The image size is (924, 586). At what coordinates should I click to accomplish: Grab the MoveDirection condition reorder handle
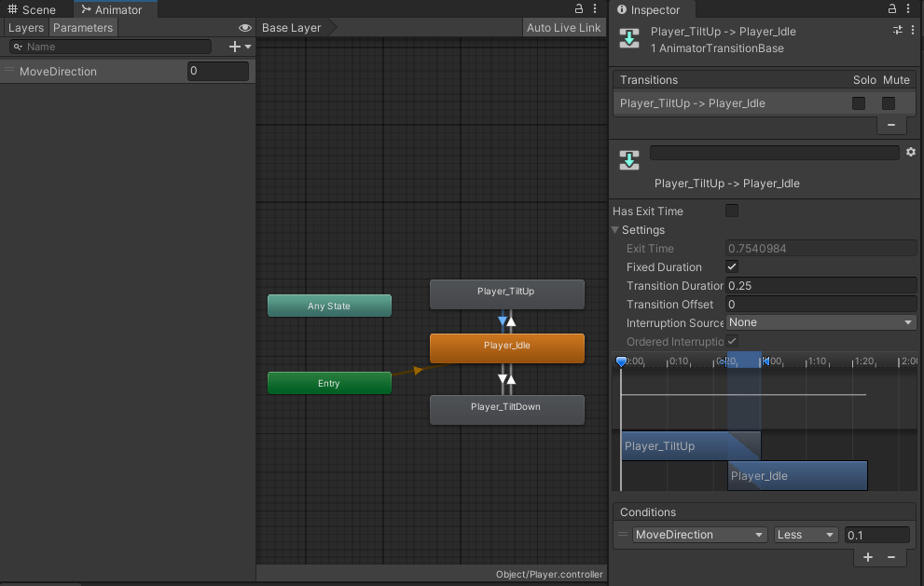point(623,534)
